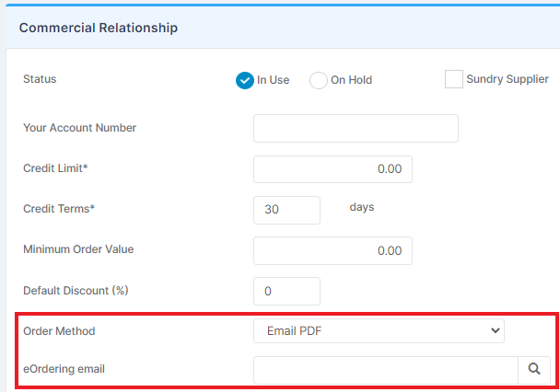Click the Credit Limit* label
This screenshot has width=560, height=392.
[x=55, y=168]
